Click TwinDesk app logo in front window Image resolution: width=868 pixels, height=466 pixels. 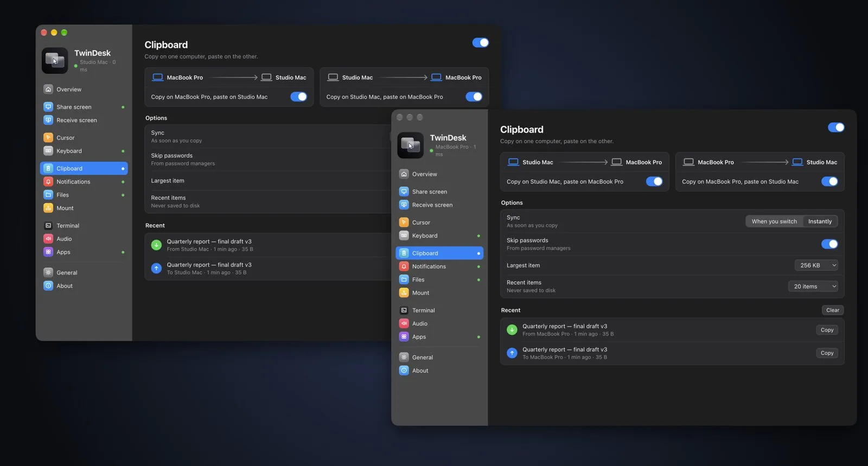(x=410, y=145)
